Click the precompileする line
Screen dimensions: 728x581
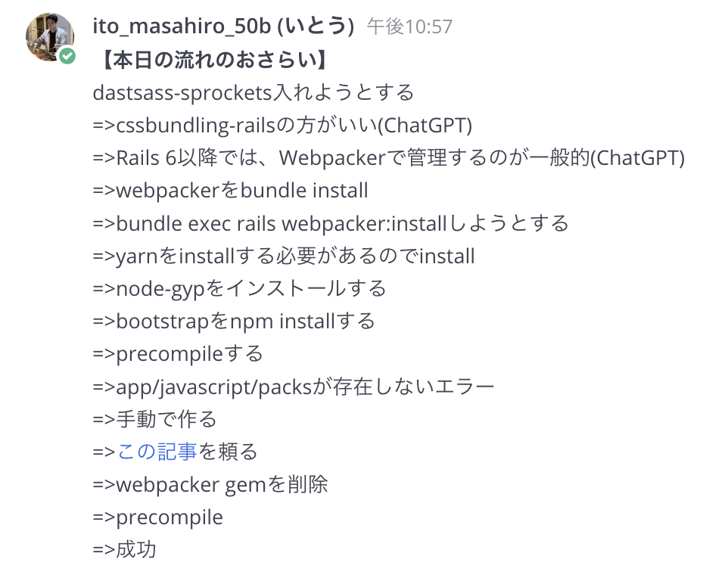pos(178,354)
